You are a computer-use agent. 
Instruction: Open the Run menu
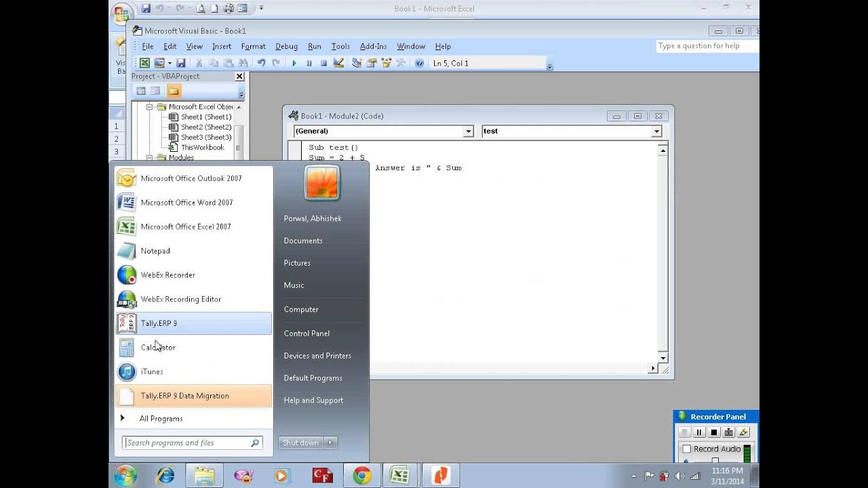[x=314, y=46]
